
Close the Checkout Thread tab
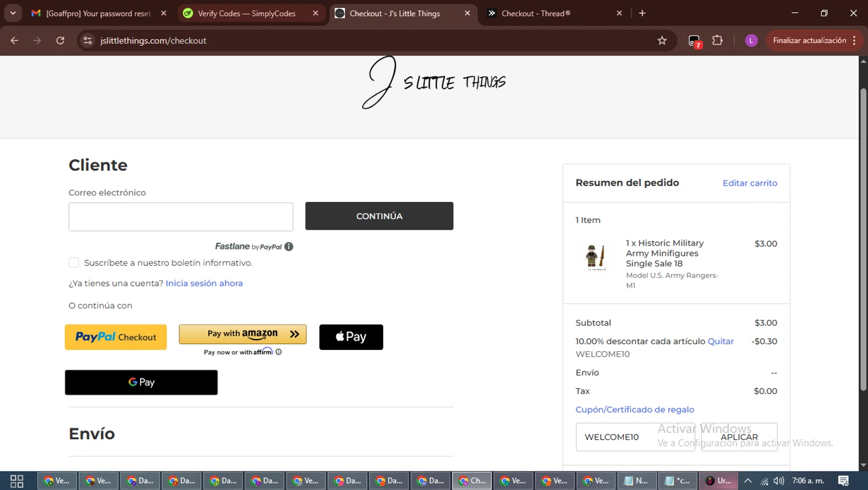pos(619,13)
